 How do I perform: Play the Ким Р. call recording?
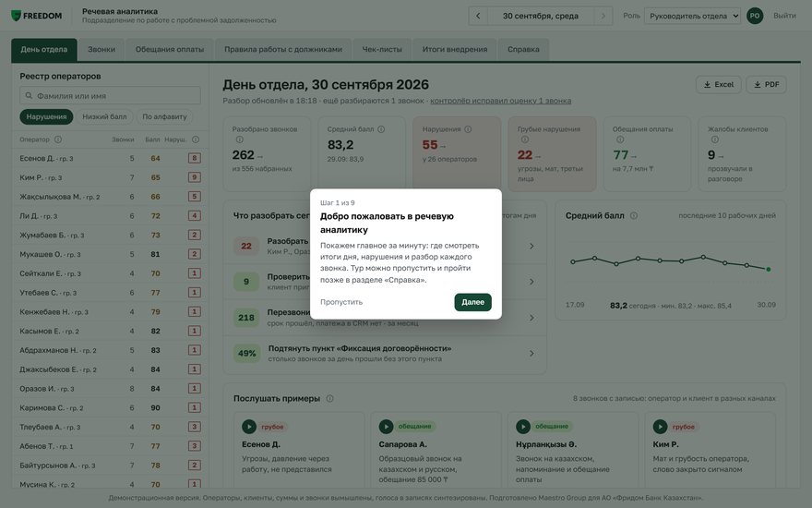[x=660, y=427]
